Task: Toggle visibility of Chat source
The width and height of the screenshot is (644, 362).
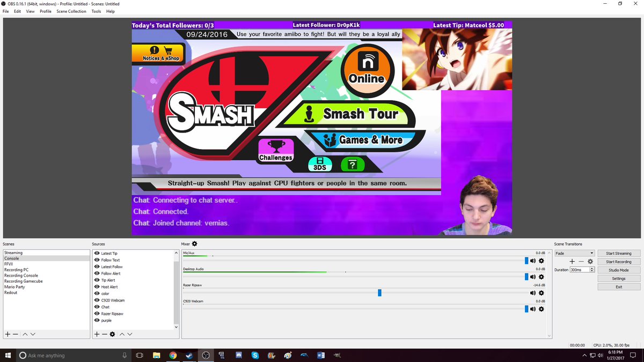Action: (97, 307)
